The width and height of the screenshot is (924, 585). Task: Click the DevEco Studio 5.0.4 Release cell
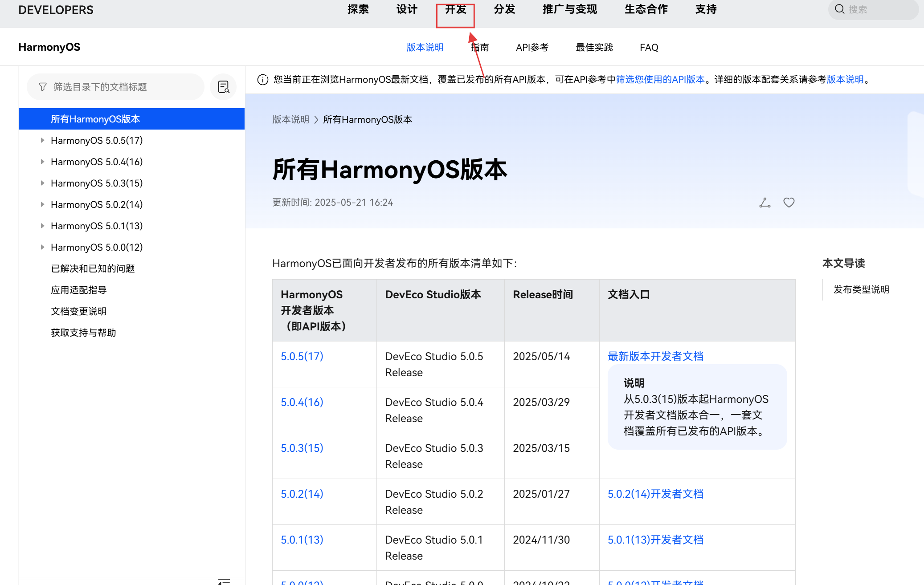coord(440,410)
